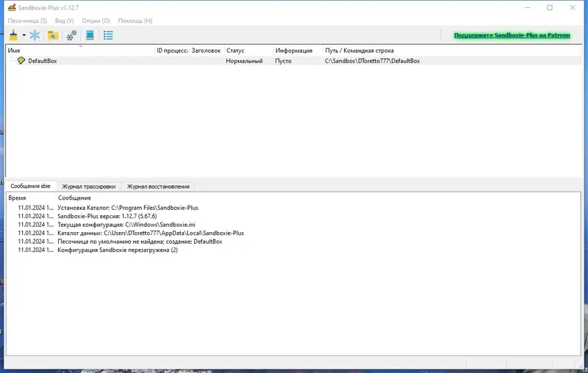Select the Песочница по умолчанию не найдена message

coord(140,242)
